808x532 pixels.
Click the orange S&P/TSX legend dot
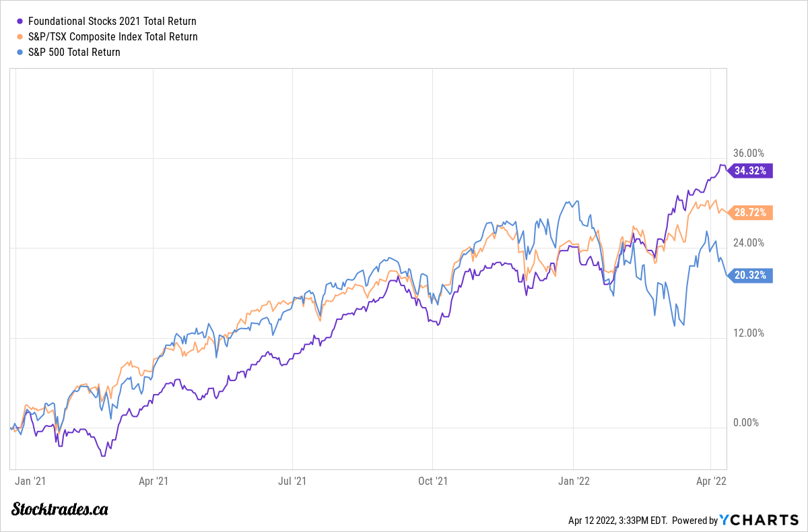pyautogui.click(x=19, y=37)
